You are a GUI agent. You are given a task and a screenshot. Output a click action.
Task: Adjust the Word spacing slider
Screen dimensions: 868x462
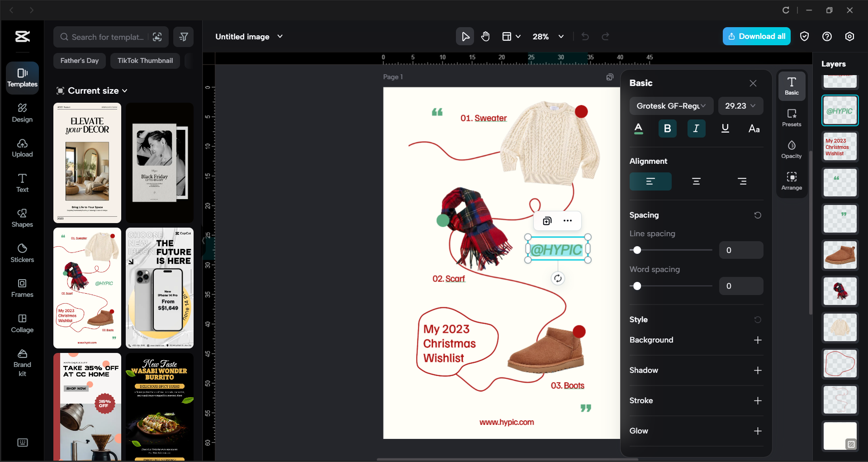click(x=637, y=286)
